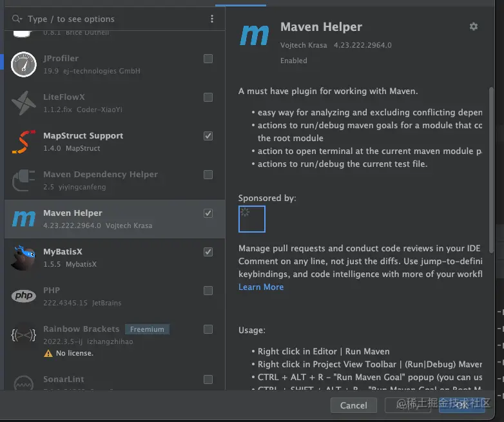The height and width of the screenshot is (422, 504).
Task: Open the gear settings for Maven Helper
Action: coord(474,26)
